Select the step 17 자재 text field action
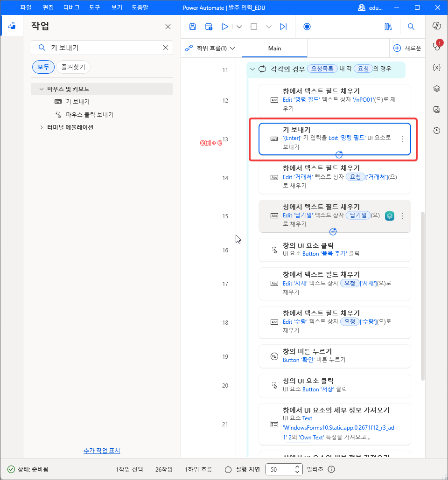448x480 pixels. click(x=335, y=284)
